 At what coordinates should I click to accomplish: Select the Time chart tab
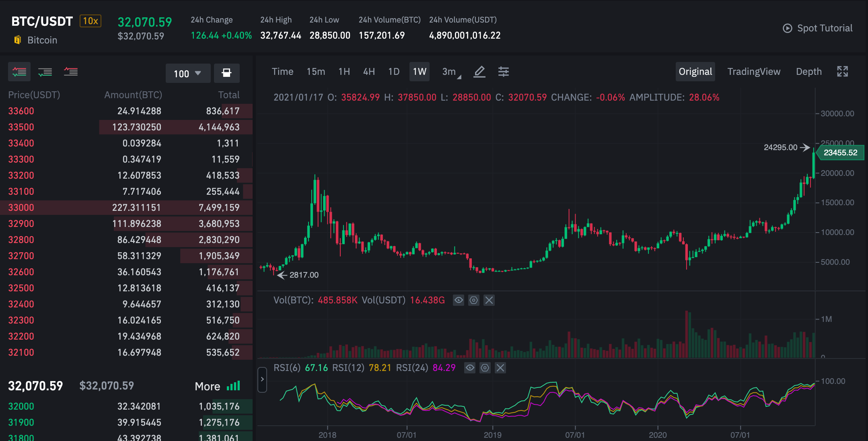coord(282,72)
